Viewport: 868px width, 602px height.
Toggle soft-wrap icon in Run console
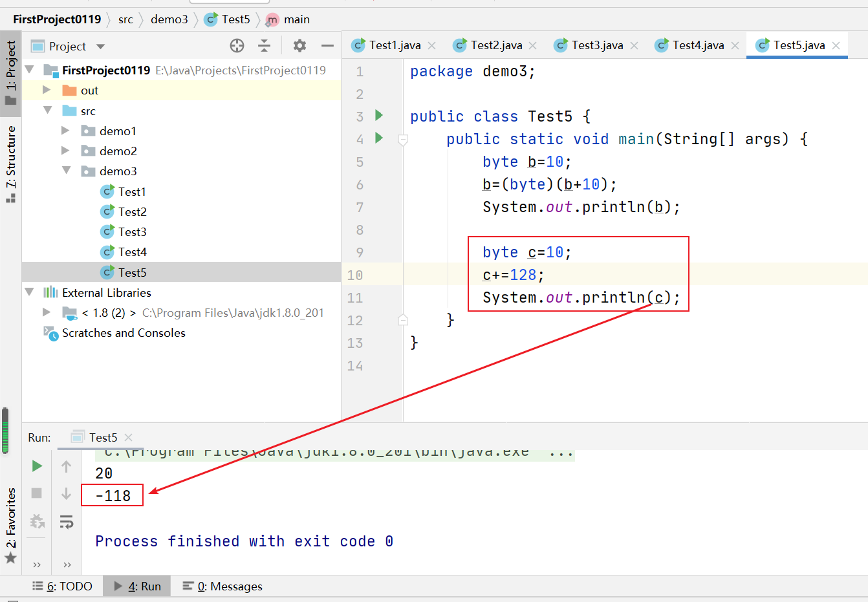66,521
